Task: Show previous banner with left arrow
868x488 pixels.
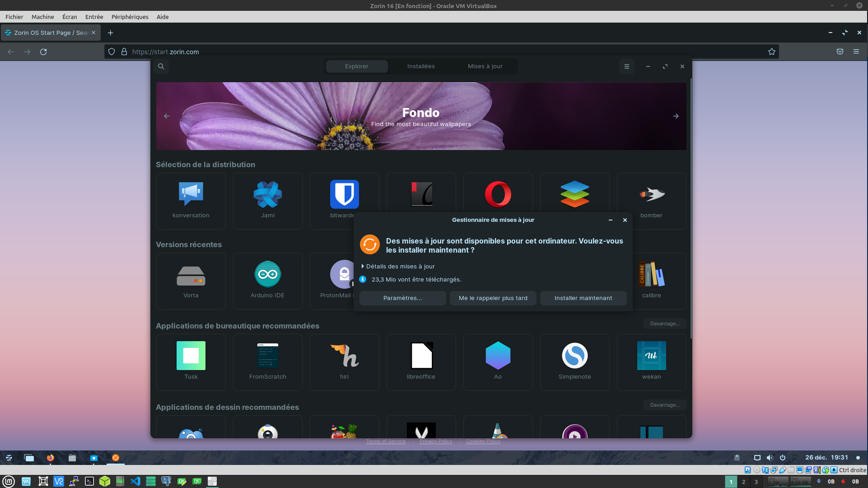Action: (x=167, y=116)
